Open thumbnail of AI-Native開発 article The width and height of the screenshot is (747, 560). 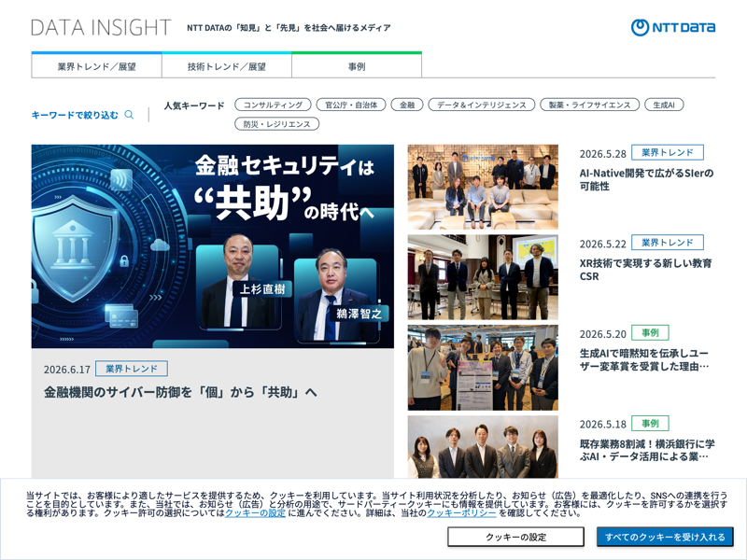click(x=483, y=188)
